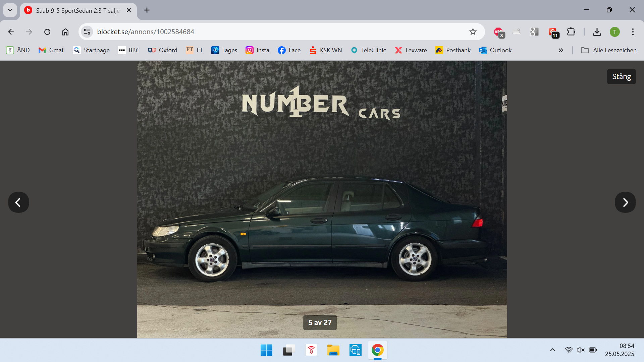
Task: Open the clock and date panel
Action: (620, 350)
